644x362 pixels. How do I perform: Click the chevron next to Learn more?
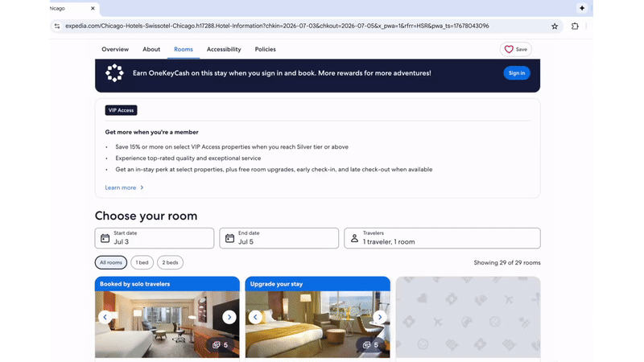142,187
